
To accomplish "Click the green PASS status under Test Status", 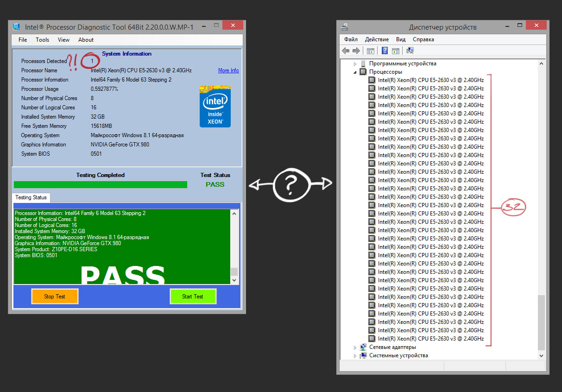I will (215, 184).
